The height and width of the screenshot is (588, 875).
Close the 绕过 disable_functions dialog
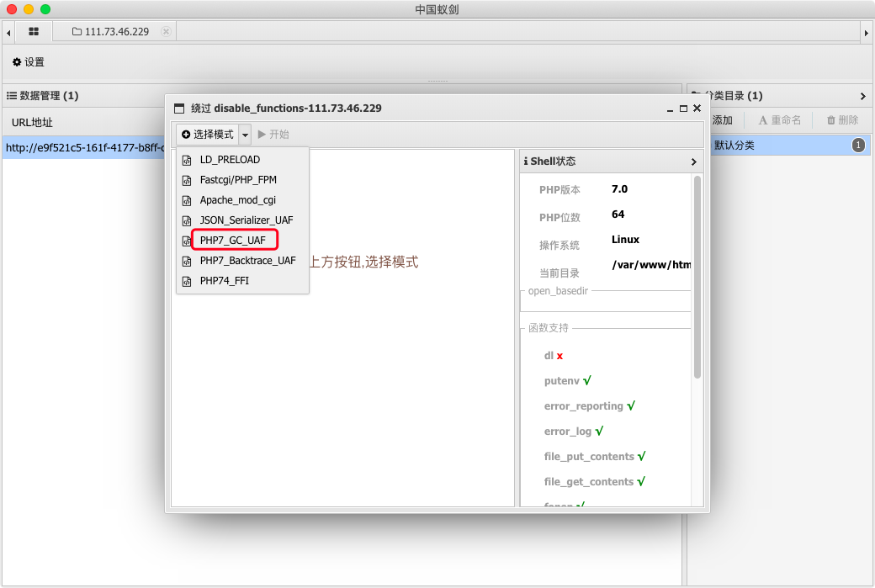coord(697,109)
